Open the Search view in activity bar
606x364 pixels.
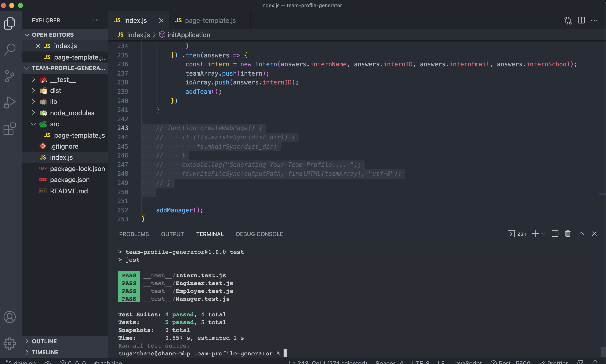(x=10, y=50)
